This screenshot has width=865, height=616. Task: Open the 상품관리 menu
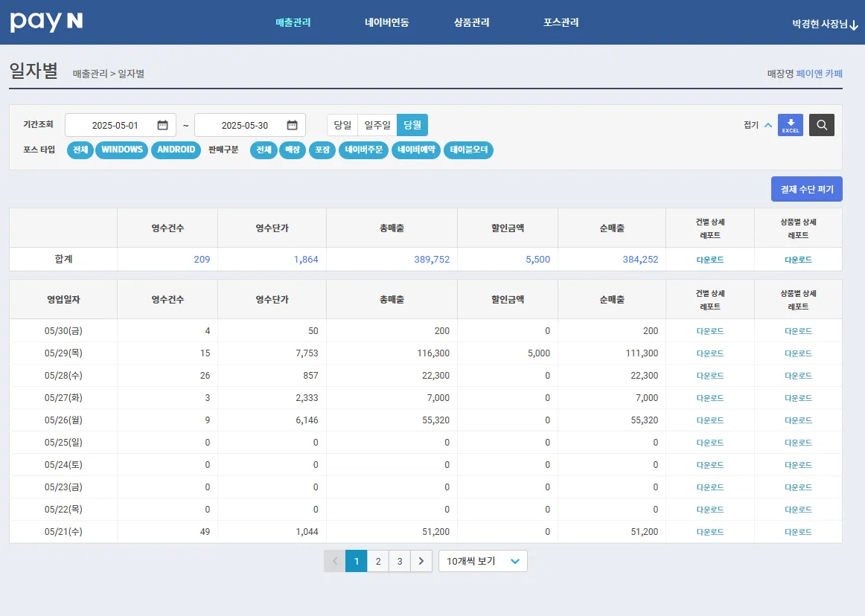pyautogui.click(x=471, y=22)
